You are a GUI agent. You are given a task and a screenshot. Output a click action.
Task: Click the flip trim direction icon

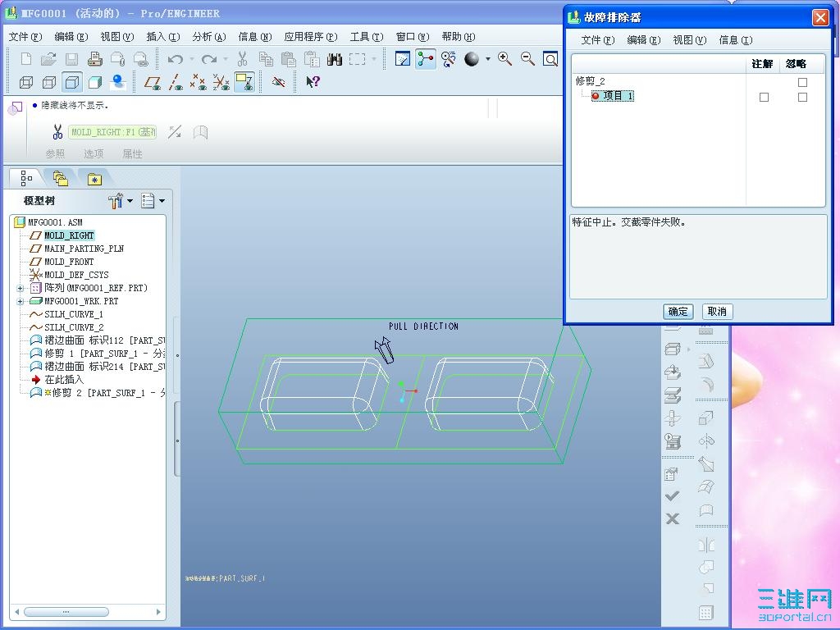(175, 132)
